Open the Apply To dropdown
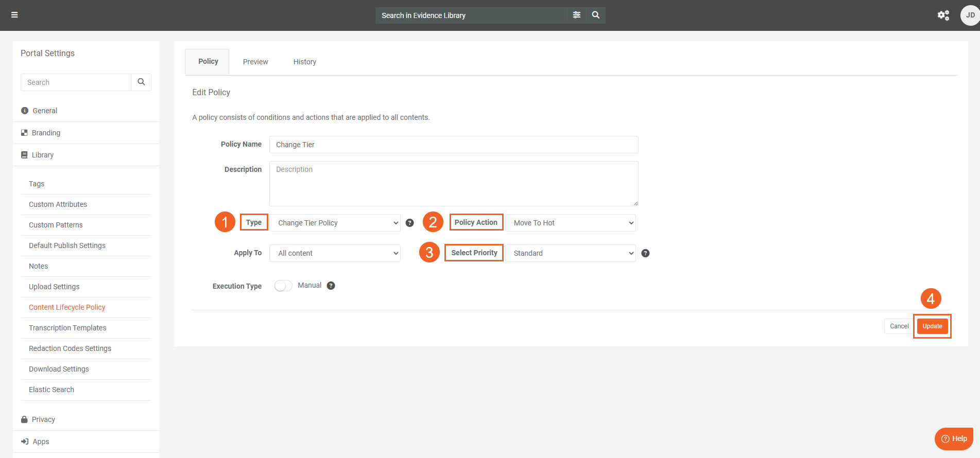980x458 pixels. tap(335, 253)
